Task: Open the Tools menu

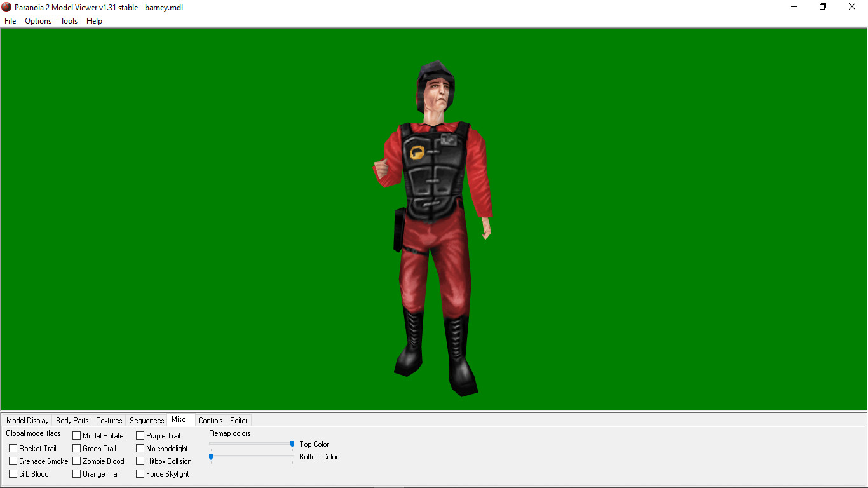Action: point(69,21)
